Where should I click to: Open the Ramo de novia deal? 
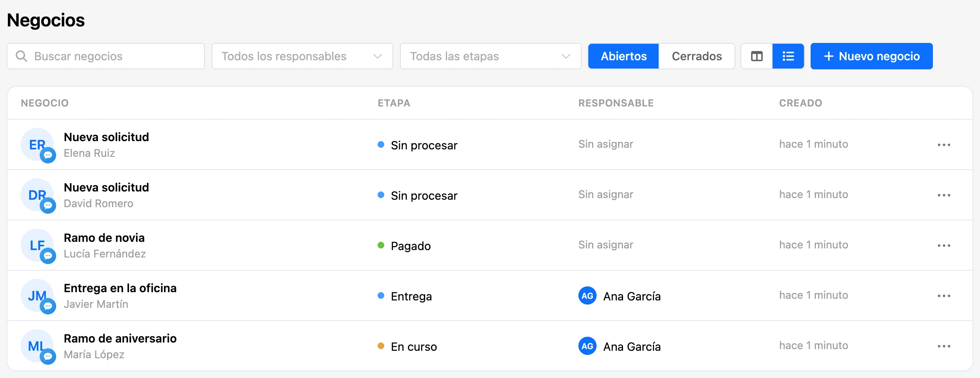click(104, 238)
